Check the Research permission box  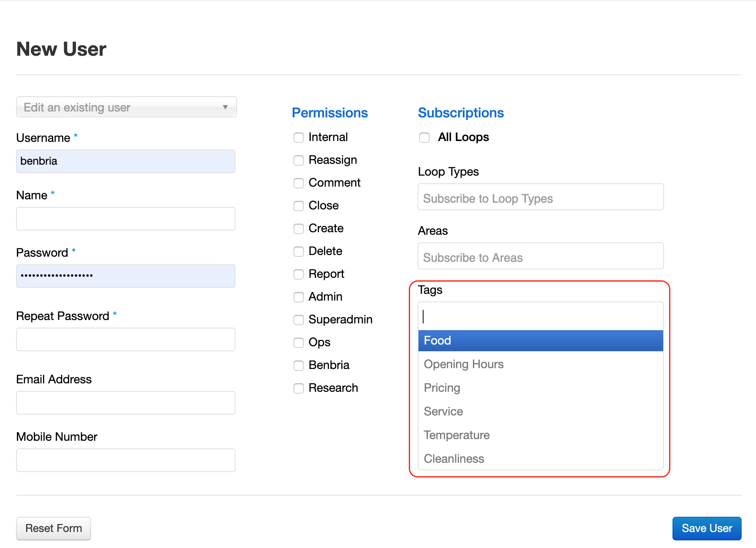[299, 388]
